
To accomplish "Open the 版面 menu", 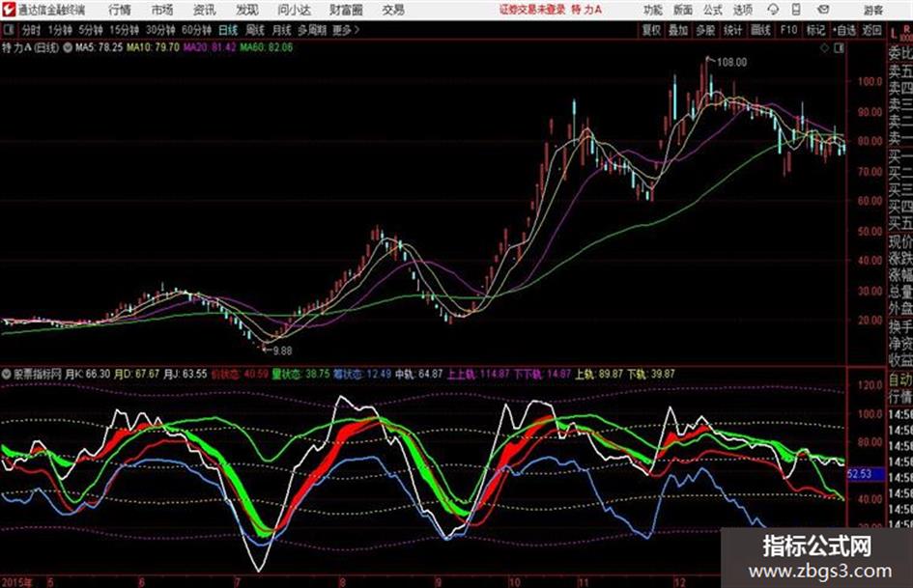I will 683,10.
